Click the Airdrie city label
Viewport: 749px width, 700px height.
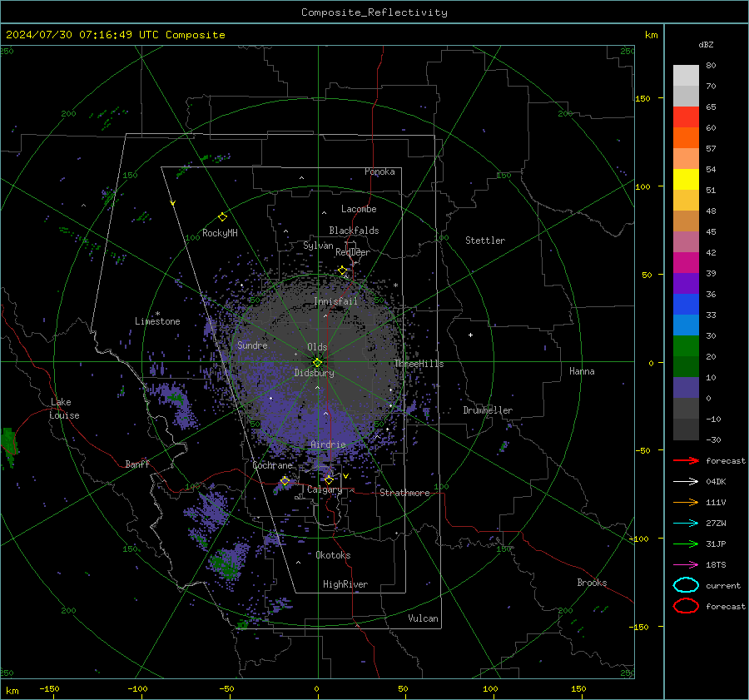[x=328, y=444]
